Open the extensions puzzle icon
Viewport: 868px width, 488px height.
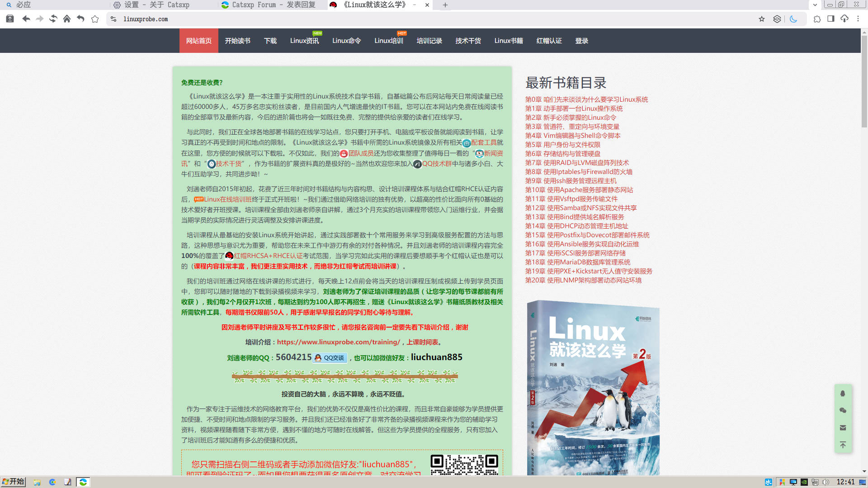pos(817,19)
